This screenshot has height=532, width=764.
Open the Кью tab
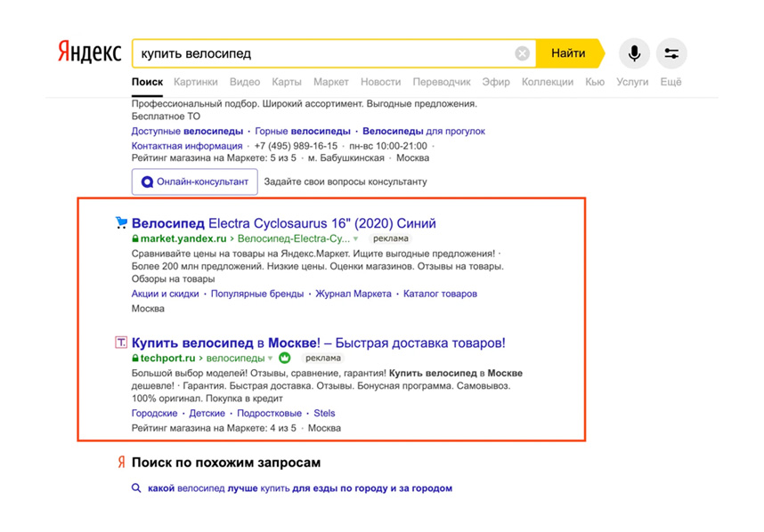595,82
